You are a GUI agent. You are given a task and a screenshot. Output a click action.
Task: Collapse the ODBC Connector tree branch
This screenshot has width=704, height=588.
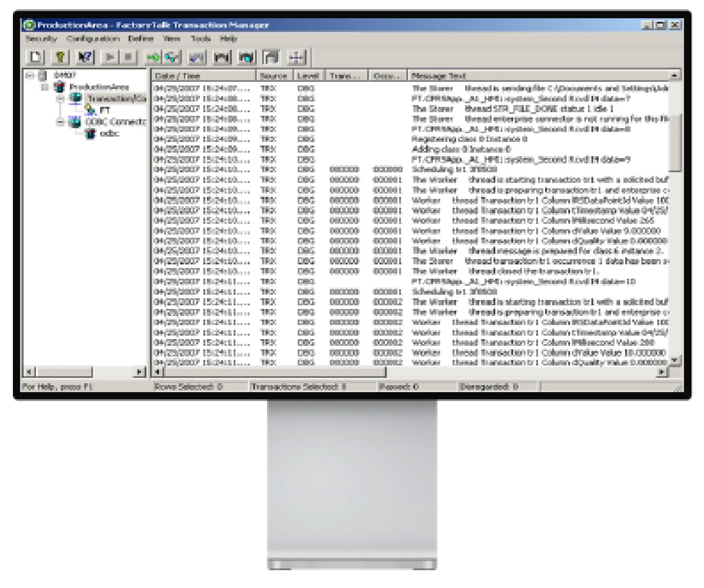coord(61,122)
